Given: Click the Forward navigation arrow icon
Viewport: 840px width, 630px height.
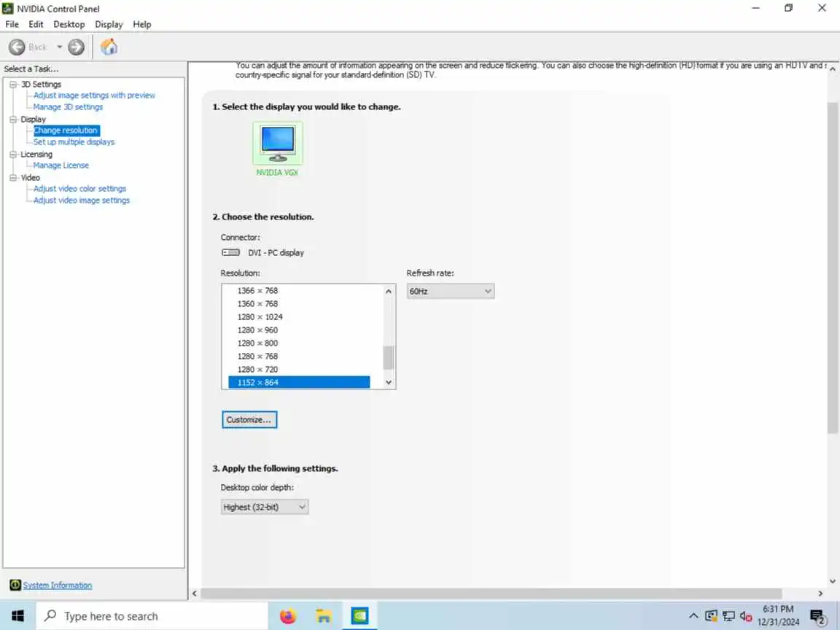Looking at the screenshot, I should 76,47.
